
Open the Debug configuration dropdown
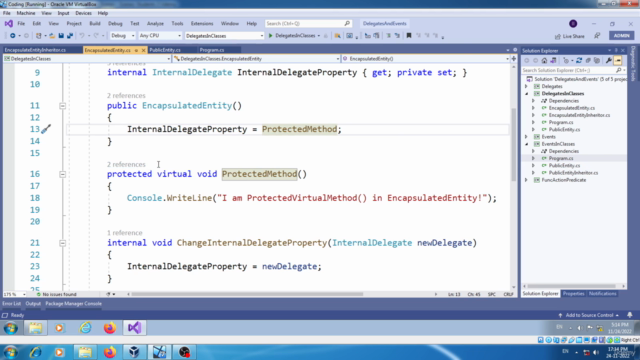tap(122, 36)
